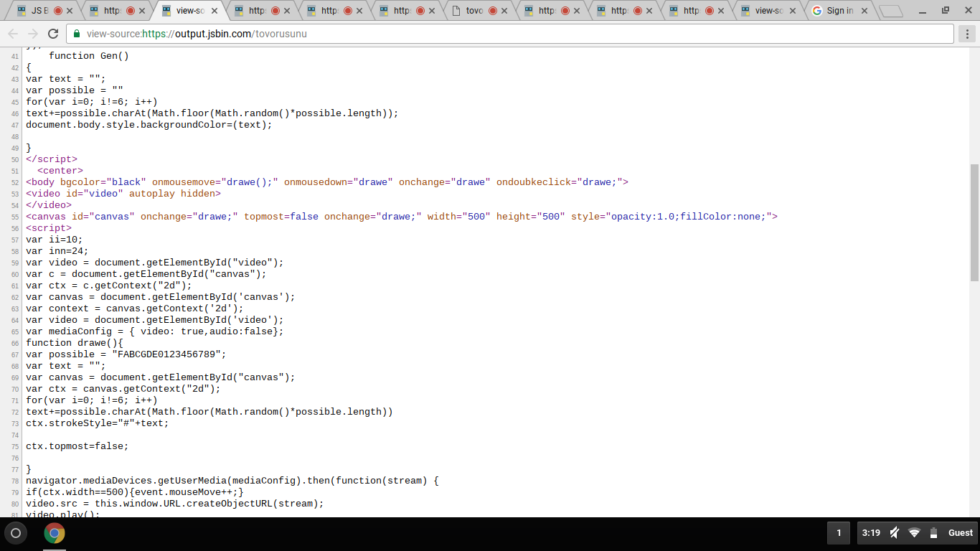Click the 'var inn=24;' line
The image size is (980, 551).
click(x=57, y=251)
